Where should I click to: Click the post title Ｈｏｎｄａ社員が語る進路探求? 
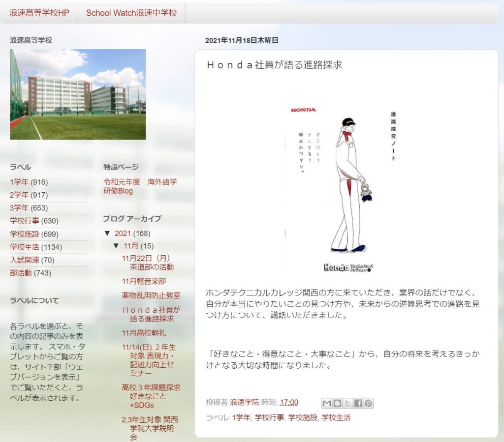pyautogui.click(x=274, y=65)
